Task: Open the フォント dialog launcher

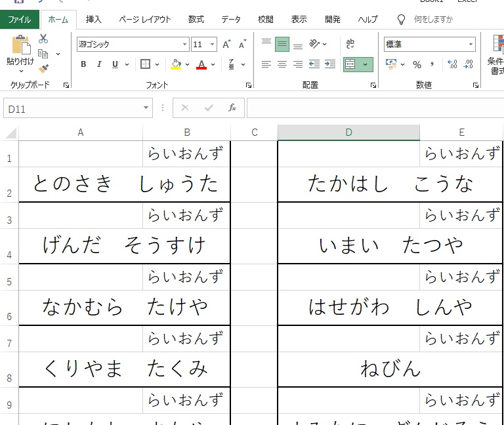Action: [x=249, y=85]
